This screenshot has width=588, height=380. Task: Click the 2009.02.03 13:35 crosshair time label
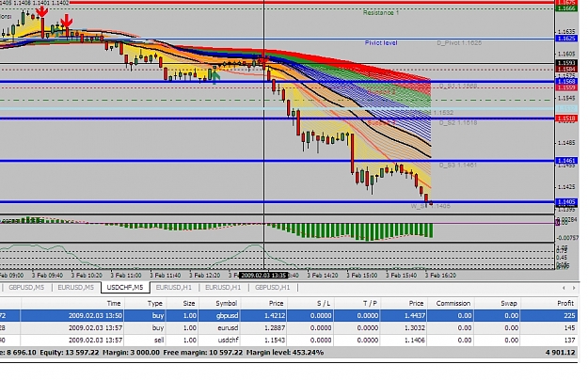[x=263, y=276]
